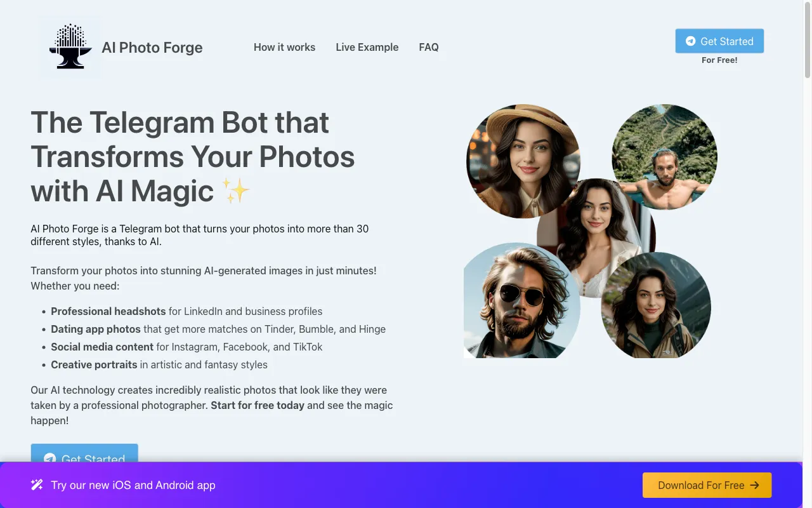Click the AI Photo Forge anvil logo
812x508 pixels.
70,47
